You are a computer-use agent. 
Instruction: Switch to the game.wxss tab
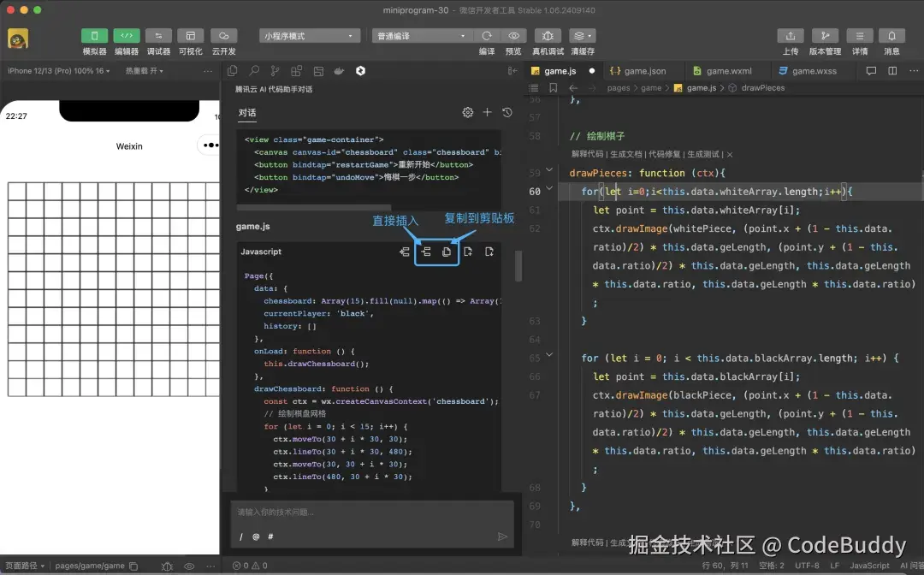tap(808, 71)
